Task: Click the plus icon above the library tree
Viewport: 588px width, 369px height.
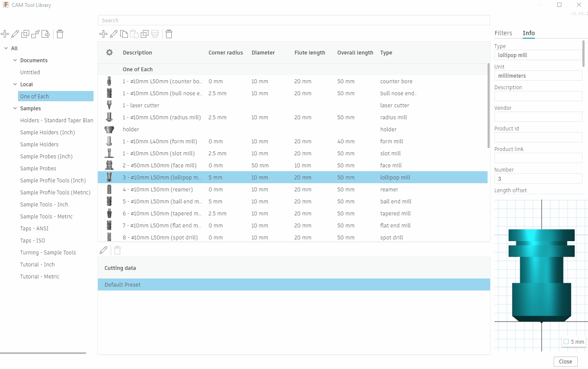Action: (5, 34)
